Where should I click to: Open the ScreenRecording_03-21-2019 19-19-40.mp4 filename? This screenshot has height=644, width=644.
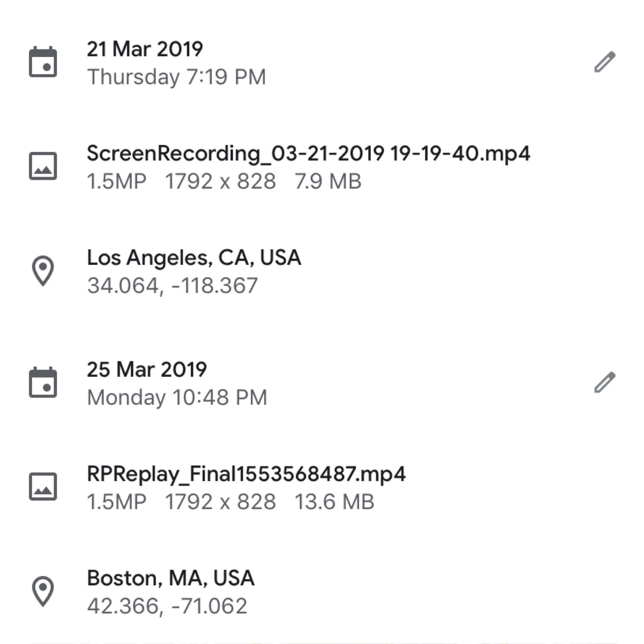pyautogui.click(x=308, y=153)
